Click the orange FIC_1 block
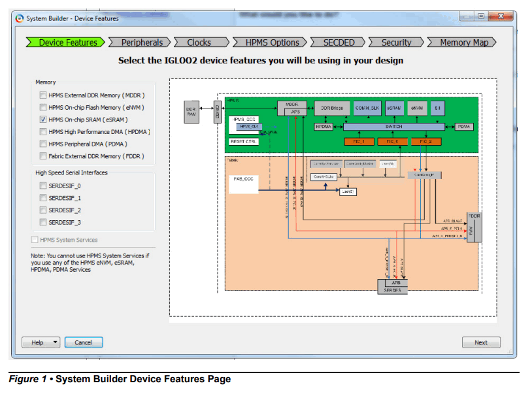This screenshot has width=532, height=394. (359, 141)
